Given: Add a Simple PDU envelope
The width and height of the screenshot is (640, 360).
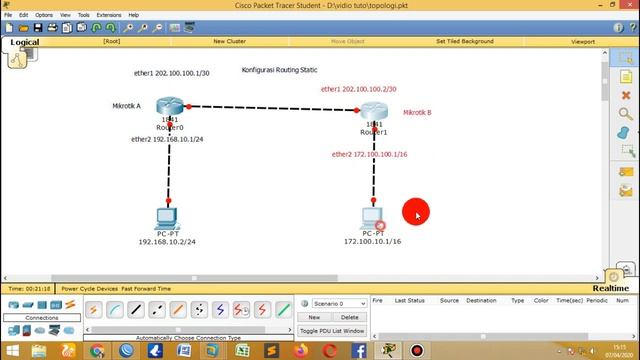Looking at the screenshot, I should point(625,172).
